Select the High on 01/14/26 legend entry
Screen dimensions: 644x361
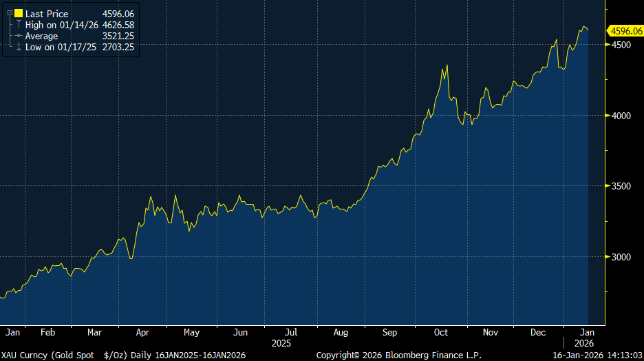[x=62, y=25]
